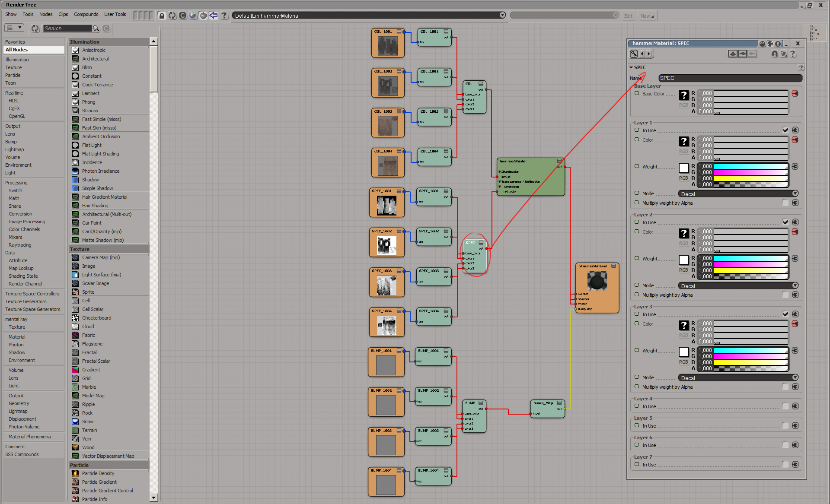The image size is (830, 504).
Task: Open the Compounds menu
Action: [86, 14]
